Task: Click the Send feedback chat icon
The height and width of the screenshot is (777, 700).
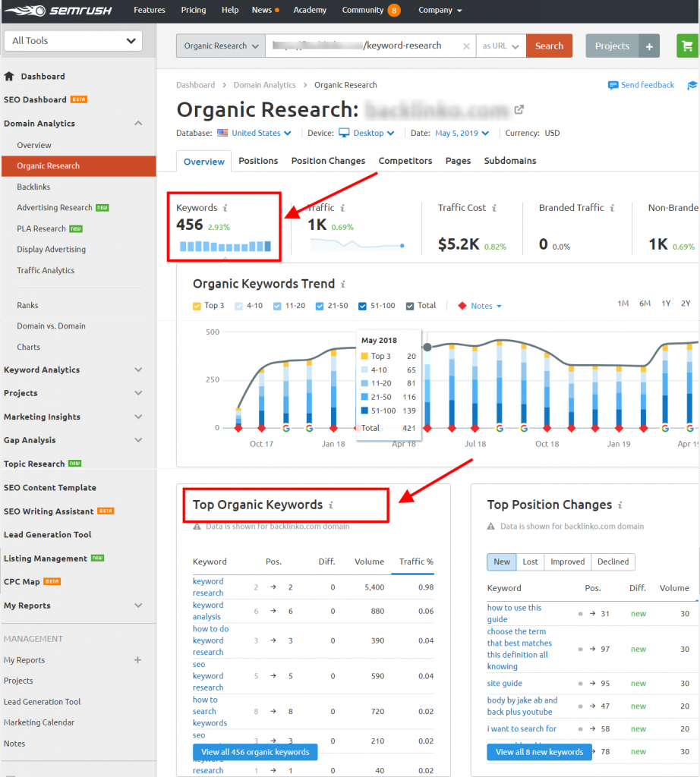Action: coord(613,85)
